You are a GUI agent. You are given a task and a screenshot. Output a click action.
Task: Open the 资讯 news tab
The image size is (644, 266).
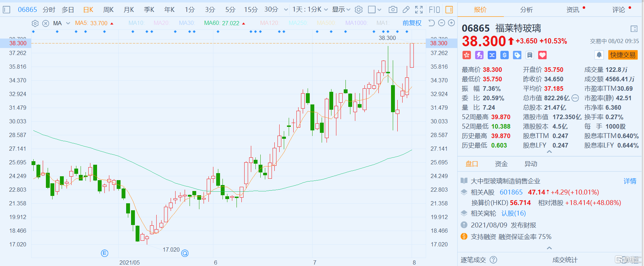573,10
